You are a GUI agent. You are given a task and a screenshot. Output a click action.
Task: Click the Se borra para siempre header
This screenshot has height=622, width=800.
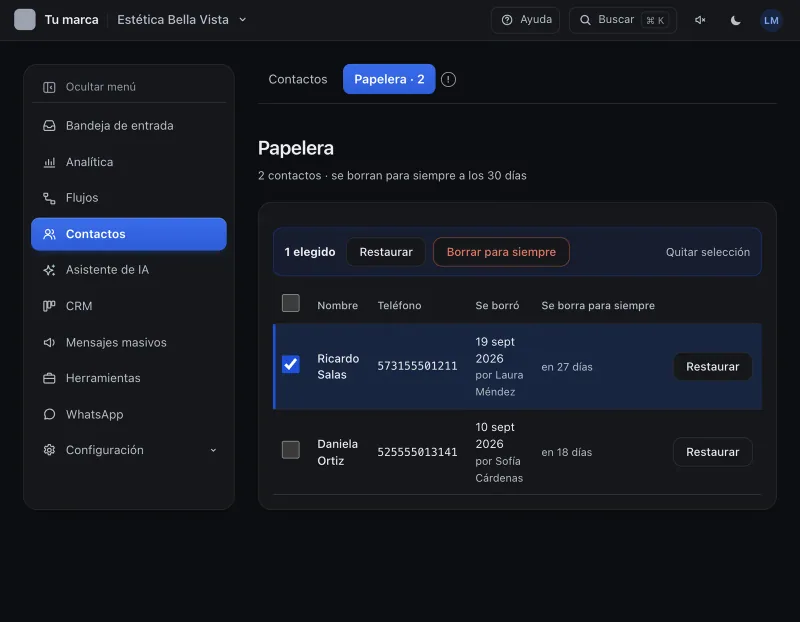coord(598,306)
